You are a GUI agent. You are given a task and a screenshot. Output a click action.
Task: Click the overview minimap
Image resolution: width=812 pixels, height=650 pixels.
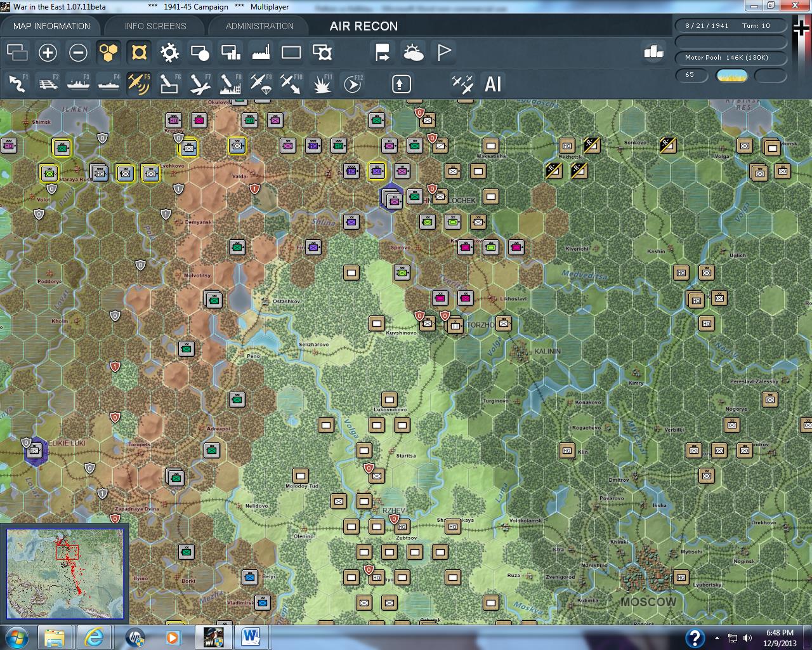[x=65, y=573]
